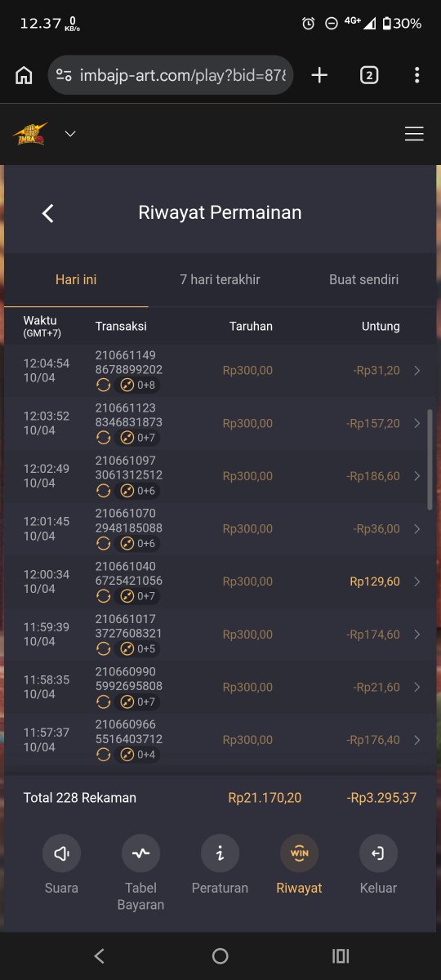Switch to the 7 hari terakhir tab

click(220, 279)
